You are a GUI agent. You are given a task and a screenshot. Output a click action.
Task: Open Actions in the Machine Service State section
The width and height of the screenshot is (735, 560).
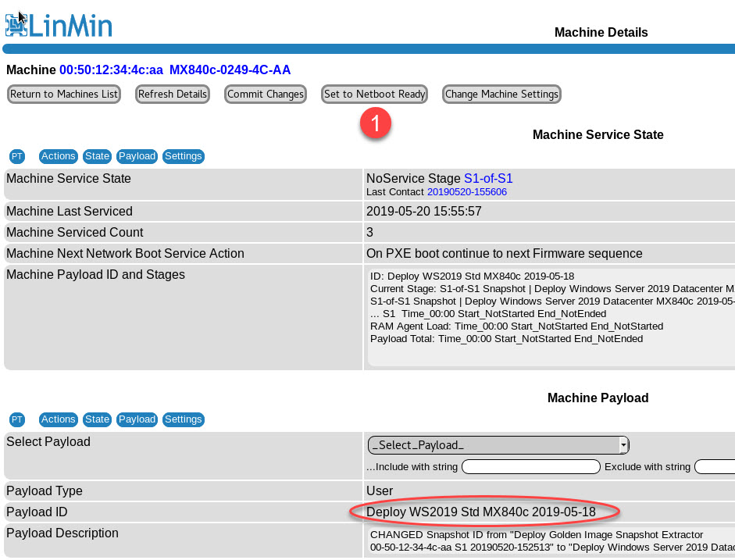click(x=59, y=156)
